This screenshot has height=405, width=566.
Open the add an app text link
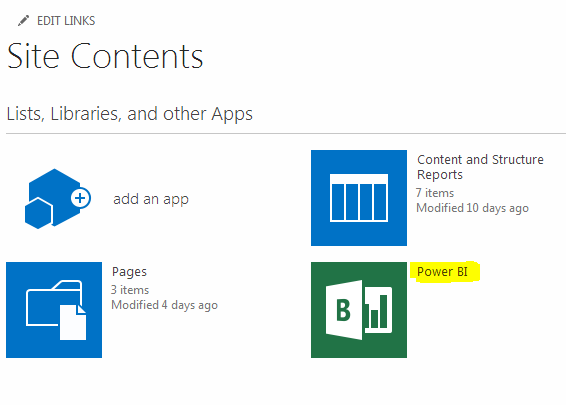coord(151,199)
